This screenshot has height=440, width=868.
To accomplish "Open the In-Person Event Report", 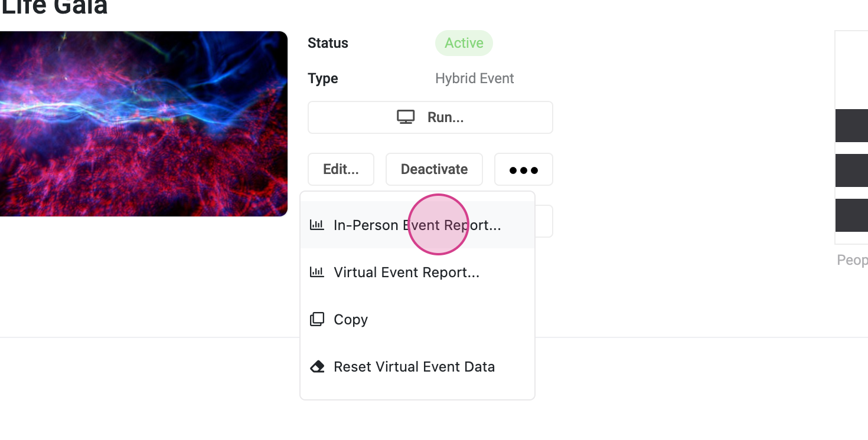I will tap(417, 225).
